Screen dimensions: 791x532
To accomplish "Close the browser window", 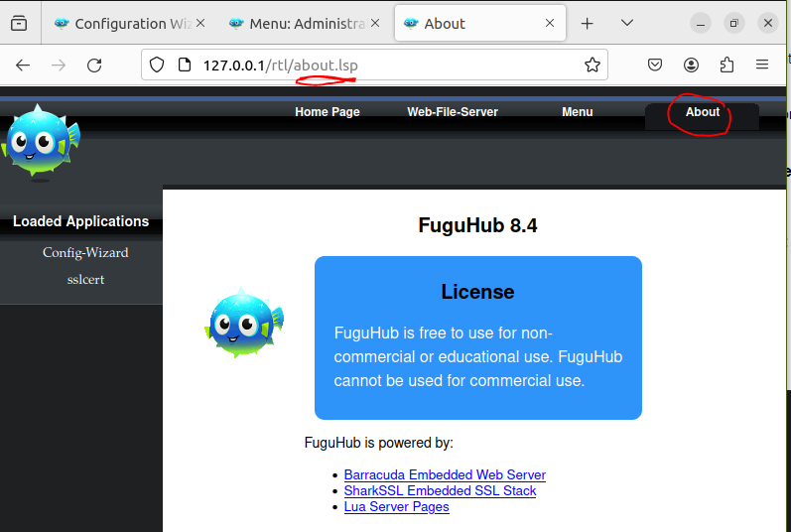I will (x=768, y=23).
